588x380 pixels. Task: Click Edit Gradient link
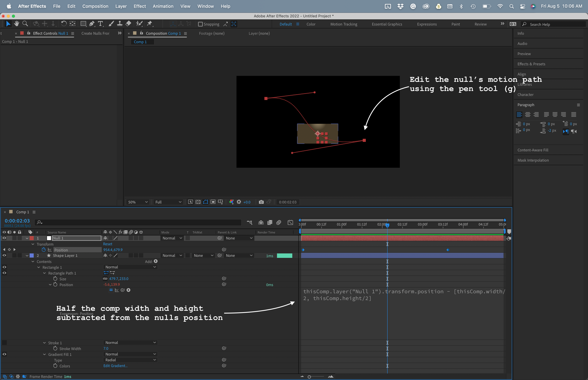115,366
